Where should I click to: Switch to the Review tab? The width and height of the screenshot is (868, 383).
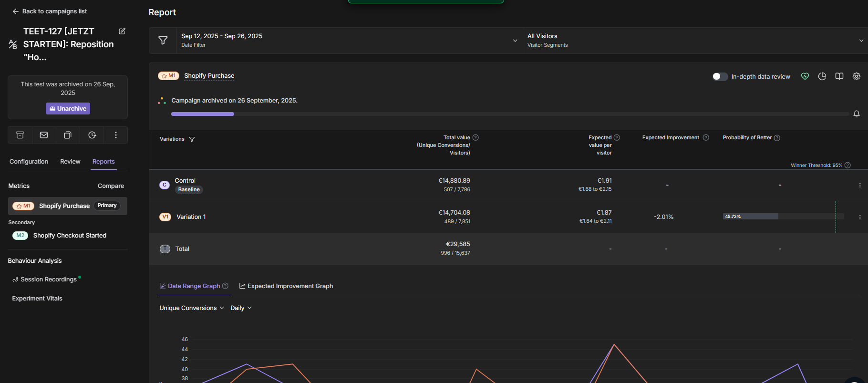70,162
